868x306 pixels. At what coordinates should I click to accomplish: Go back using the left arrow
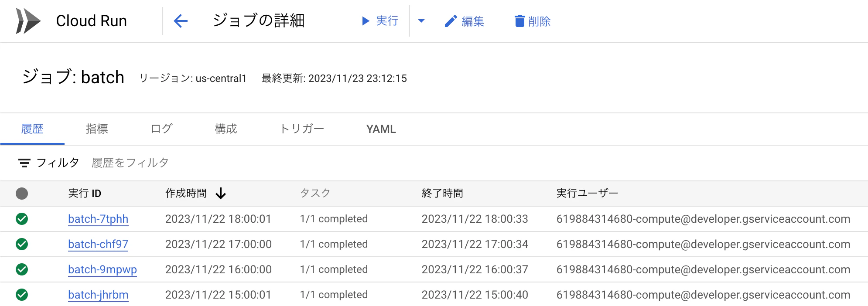(x=181, y=21)
